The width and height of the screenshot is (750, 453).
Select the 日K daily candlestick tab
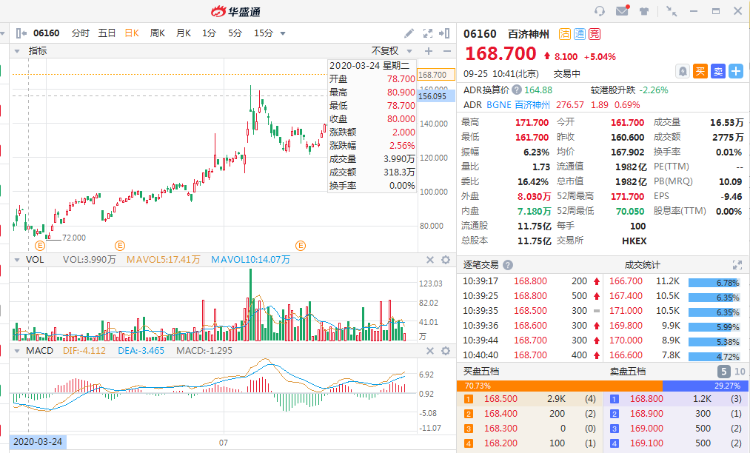(x=132, y=33)
